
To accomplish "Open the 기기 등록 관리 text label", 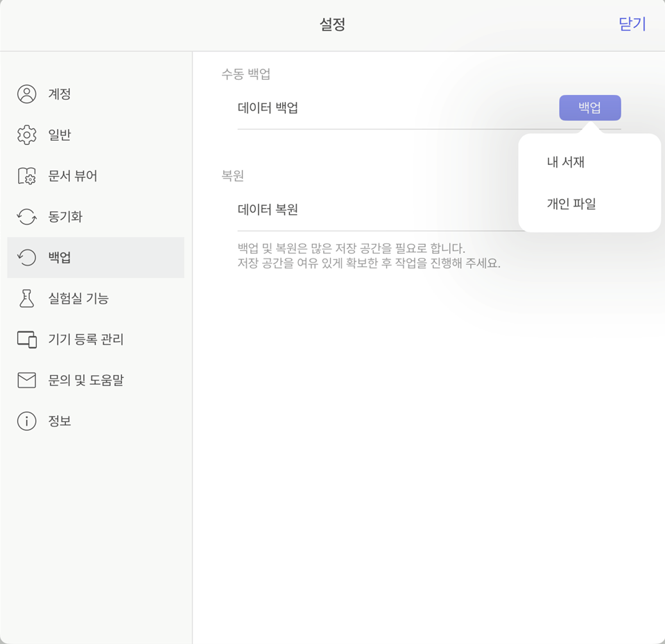I will click(86, 340).
